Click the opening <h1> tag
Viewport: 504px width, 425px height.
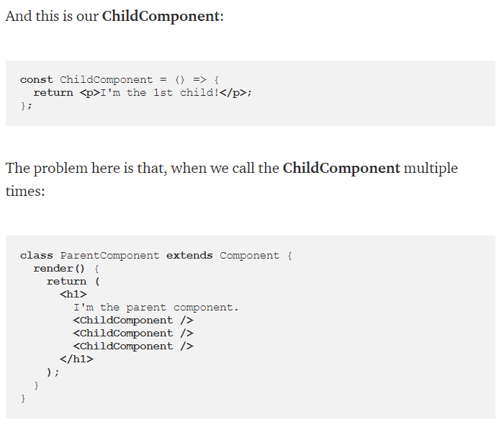[x=73, y=294]
